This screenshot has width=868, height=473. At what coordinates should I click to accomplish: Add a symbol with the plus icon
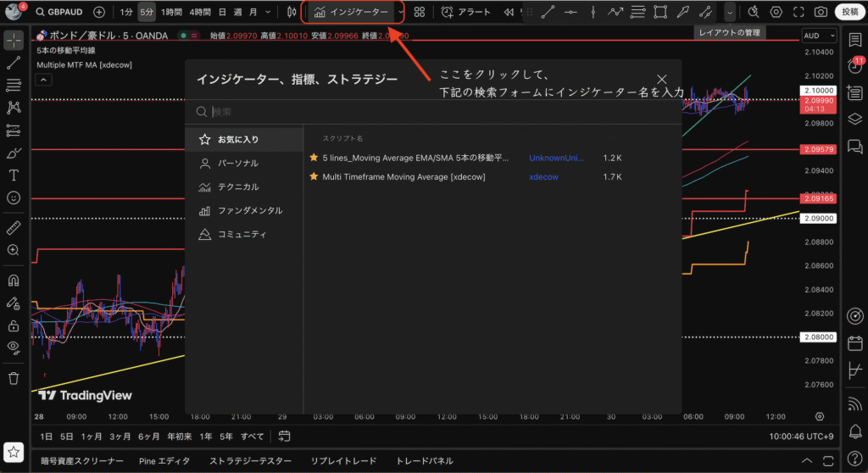click(x=99, y=12)
